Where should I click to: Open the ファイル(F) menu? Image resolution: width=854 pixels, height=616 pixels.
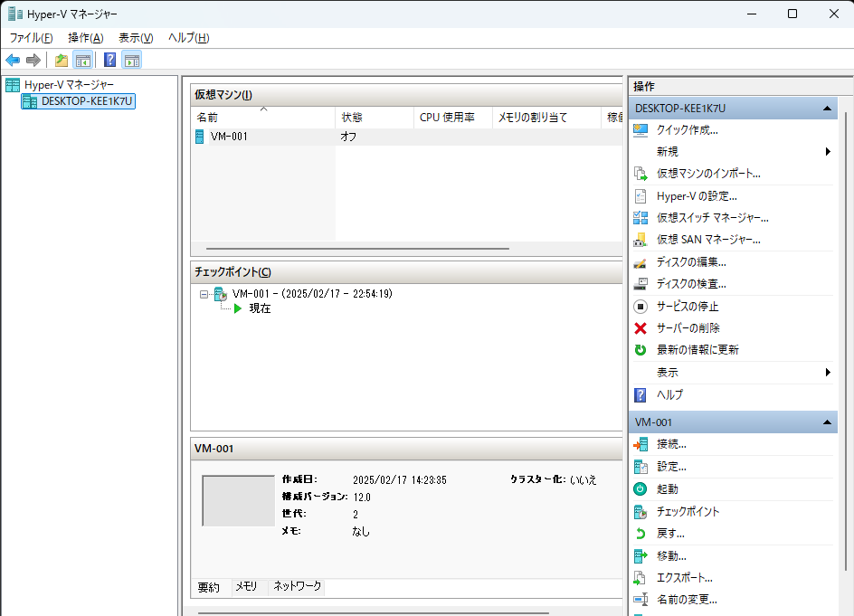[31, 38]
